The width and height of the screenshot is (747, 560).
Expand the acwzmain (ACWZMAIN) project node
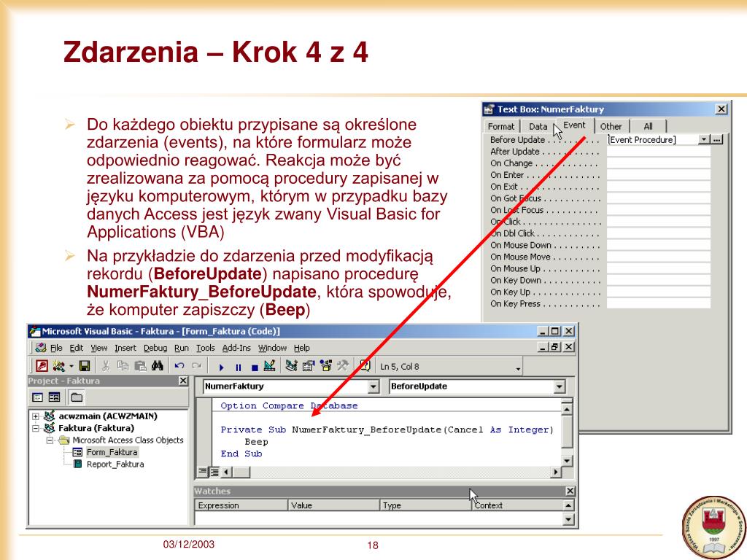click(36, 416)
